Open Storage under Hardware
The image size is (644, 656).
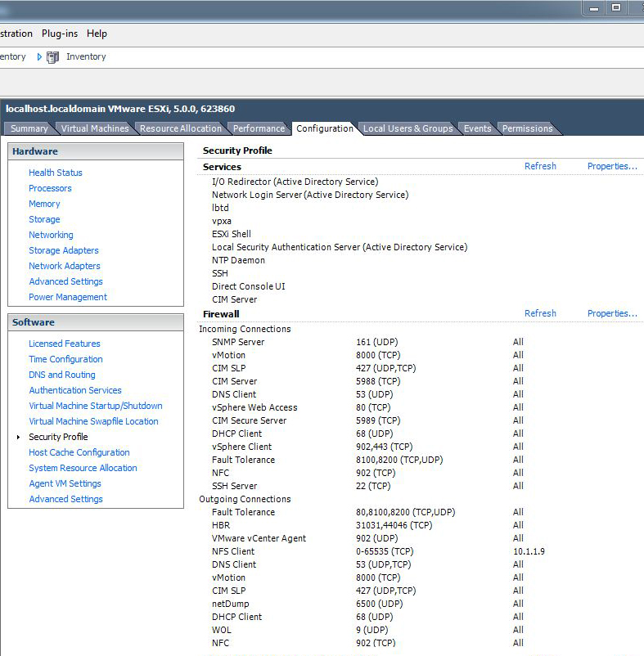click(x=44, y=219)
